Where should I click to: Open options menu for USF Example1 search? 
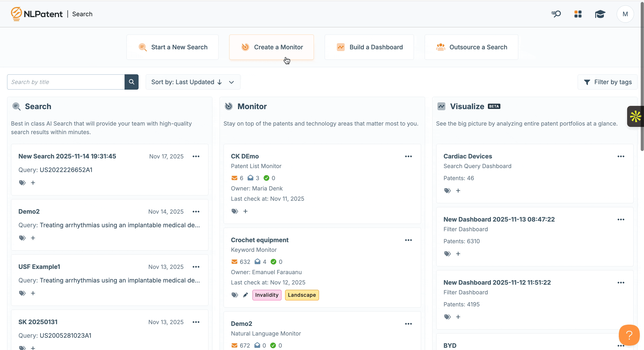196,267
